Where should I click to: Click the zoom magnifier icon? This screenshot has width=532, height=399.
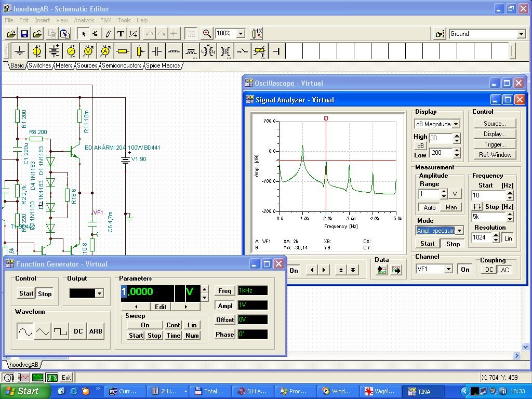coord(207,34)
